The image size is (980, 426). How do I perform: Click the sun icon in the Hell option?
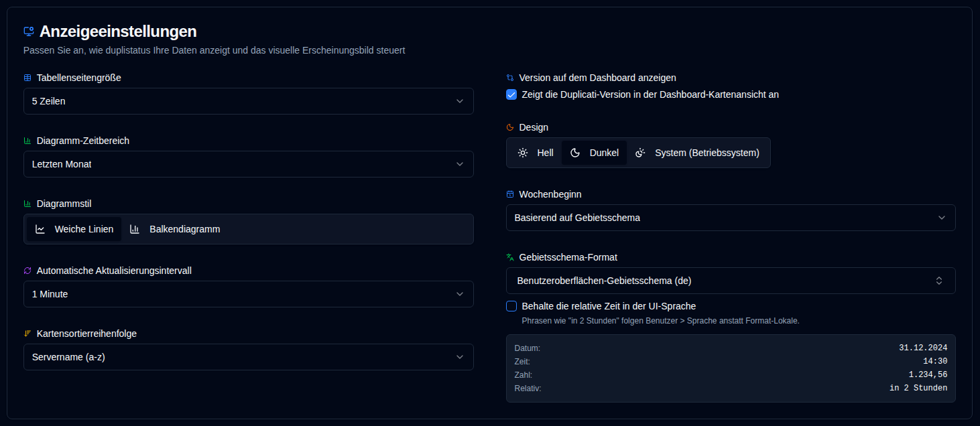[x=523, y=153]
